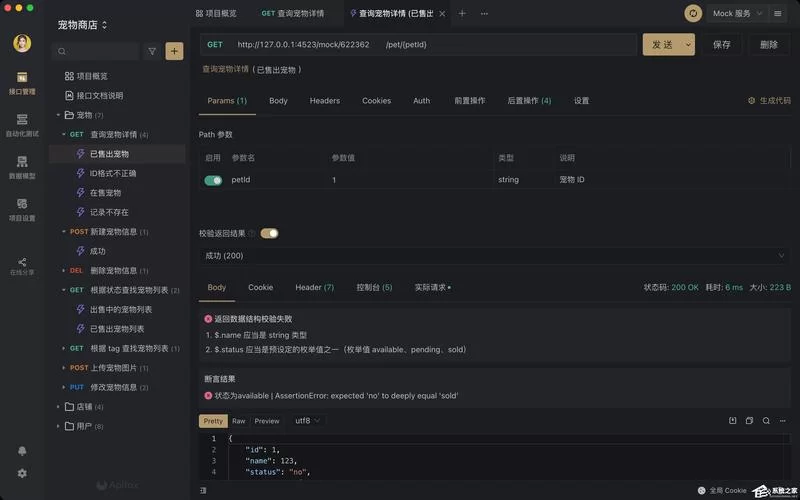Viewport: 800px width, 500px height.
Task: Click the notification bell icon
Action: [x=22, y=451]
